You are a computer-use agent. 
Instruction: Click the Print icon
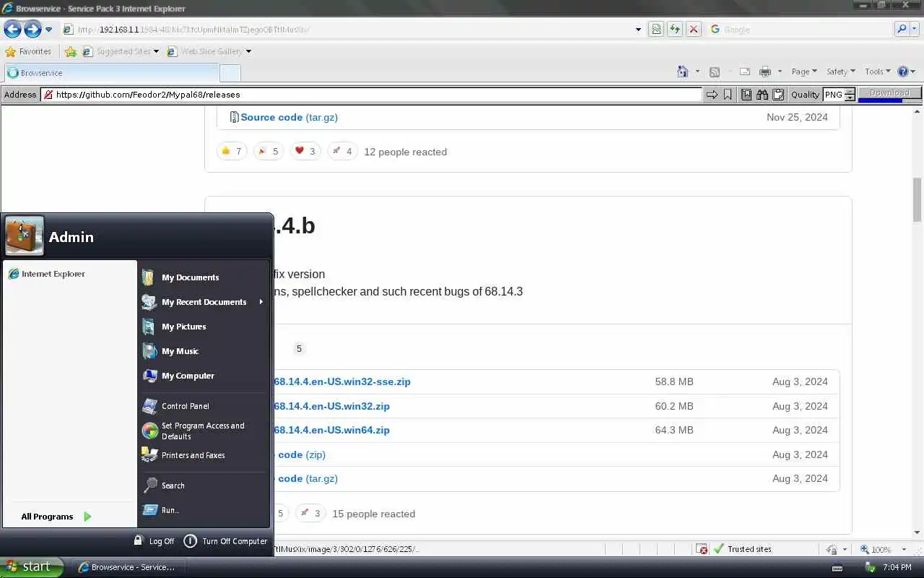pyautogui.click(x=765, y=72)
